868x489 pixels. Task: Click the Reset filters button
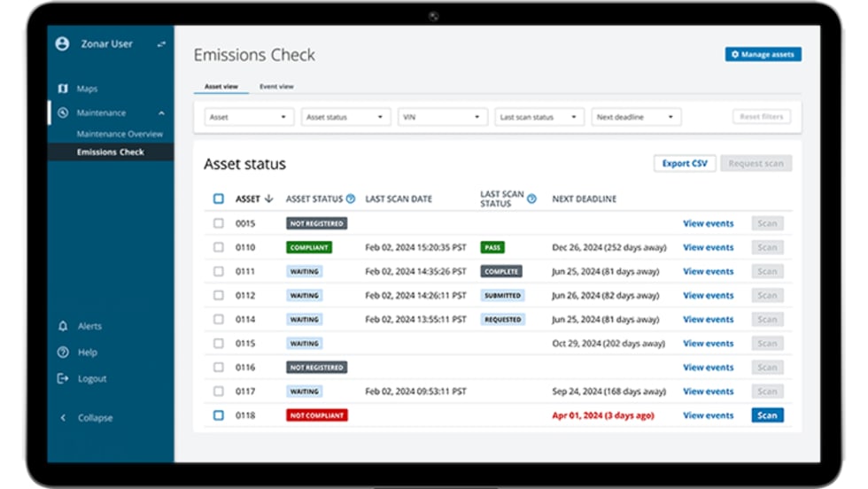[x=761, y=117]
